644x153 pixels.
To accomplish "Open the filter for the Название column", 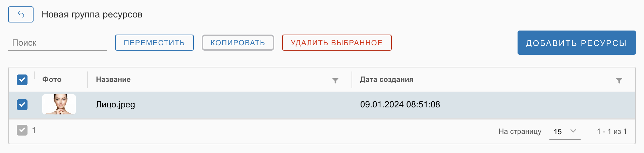I will 335,81.
